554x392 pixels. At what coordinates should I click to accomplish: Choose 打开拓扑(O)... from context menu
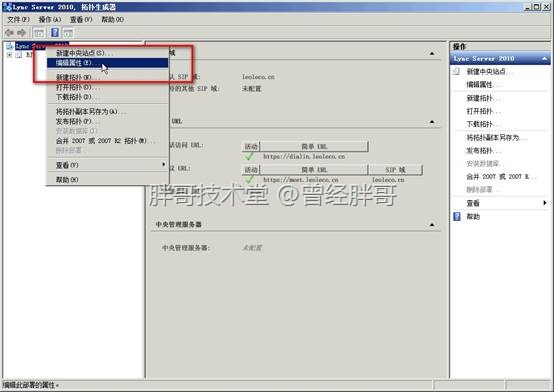click(107, 87)
